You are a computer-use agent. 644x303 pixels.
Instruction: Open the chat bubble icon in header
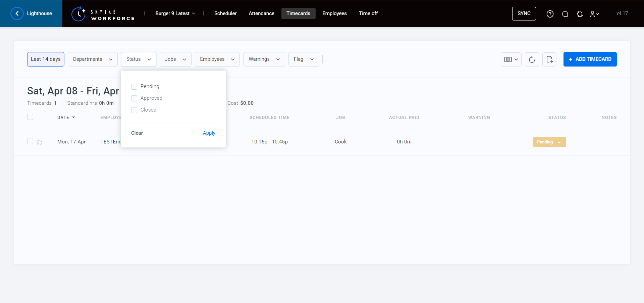(565, 14)
